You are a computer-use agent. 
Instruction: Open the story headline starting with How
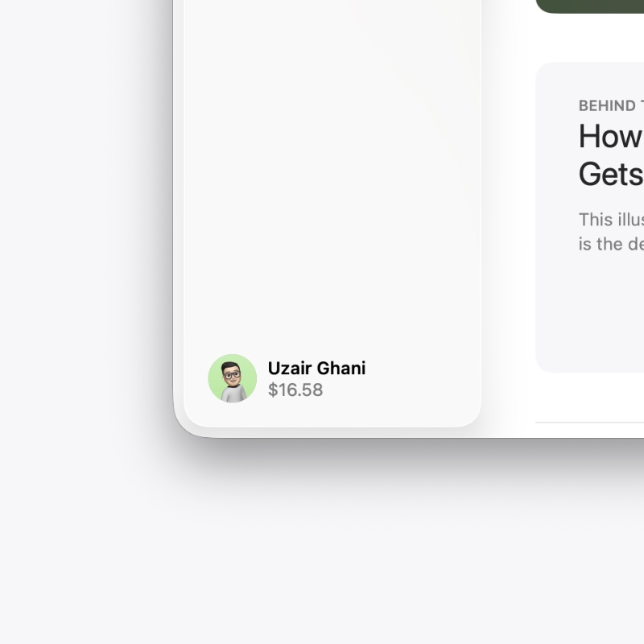pos(611,136)
